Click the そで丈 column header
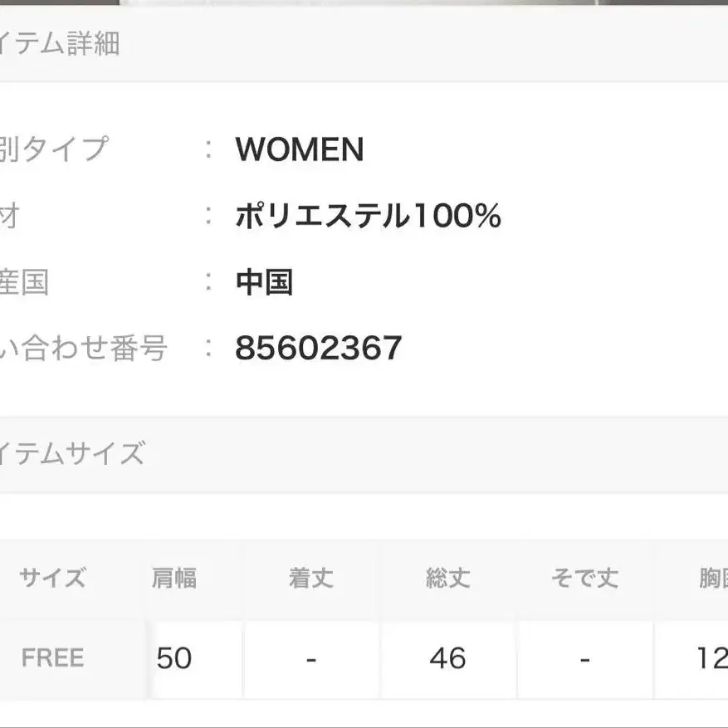 click(x=584, y=578)
